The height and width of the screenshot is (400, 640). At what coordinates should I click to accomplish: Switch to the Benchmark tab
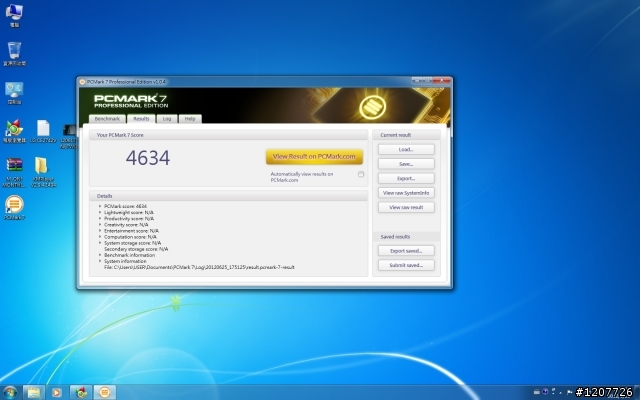107,119
